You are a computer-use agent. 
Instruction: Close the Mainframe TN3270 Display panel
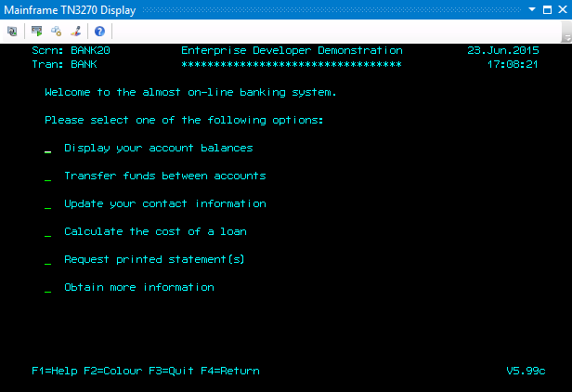[x=561, y=9]
